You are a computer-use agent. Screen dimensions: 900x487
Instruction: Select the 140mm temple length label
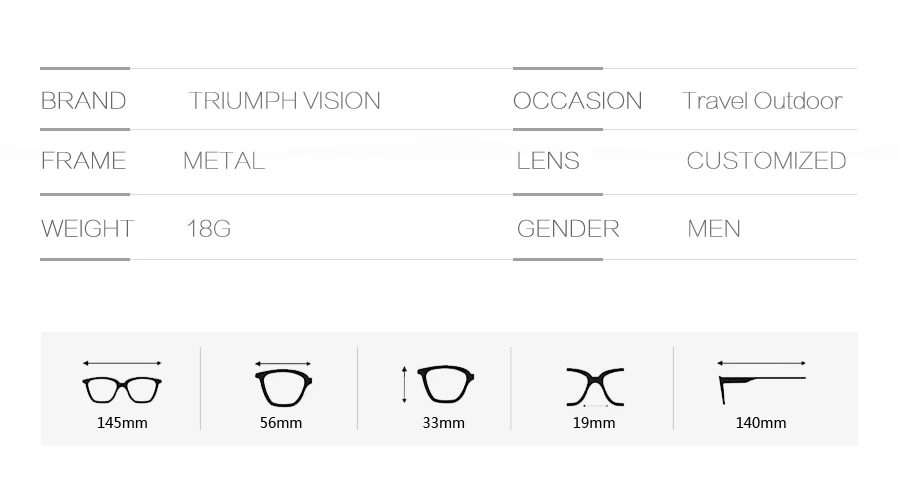(x=761, y=423)
